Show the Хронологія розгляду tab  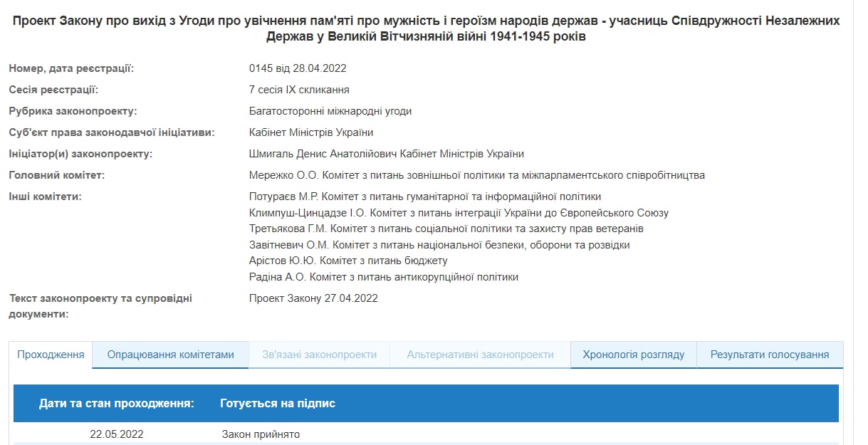[633, 355]
